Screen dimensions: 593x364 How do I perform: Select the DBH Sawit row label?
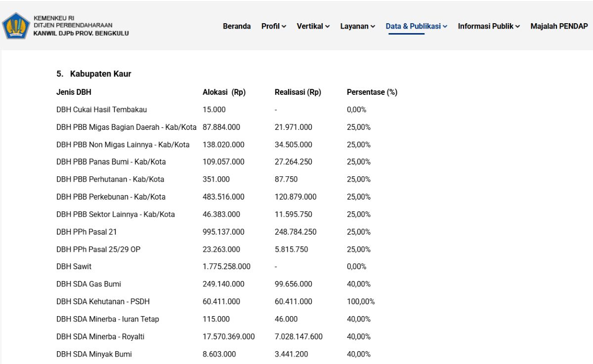pyautogui.click(x=74, y=267)
